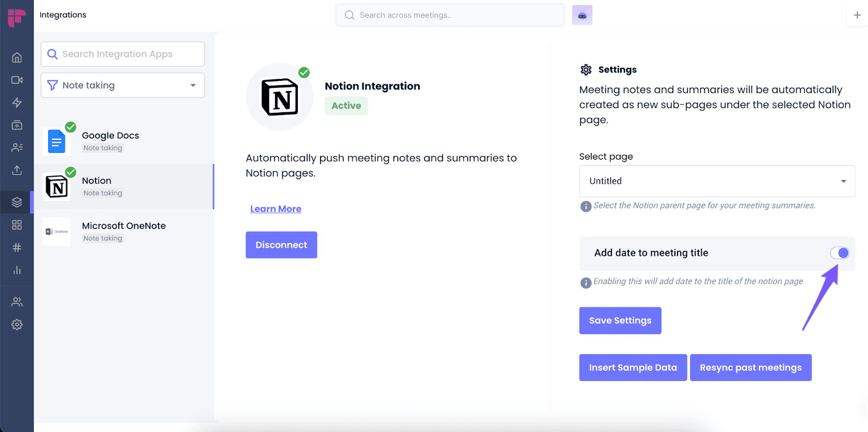Open the soundbites player sidebar icon
Viewport: 868px width, 432px height.
click(x=17, y=125)
